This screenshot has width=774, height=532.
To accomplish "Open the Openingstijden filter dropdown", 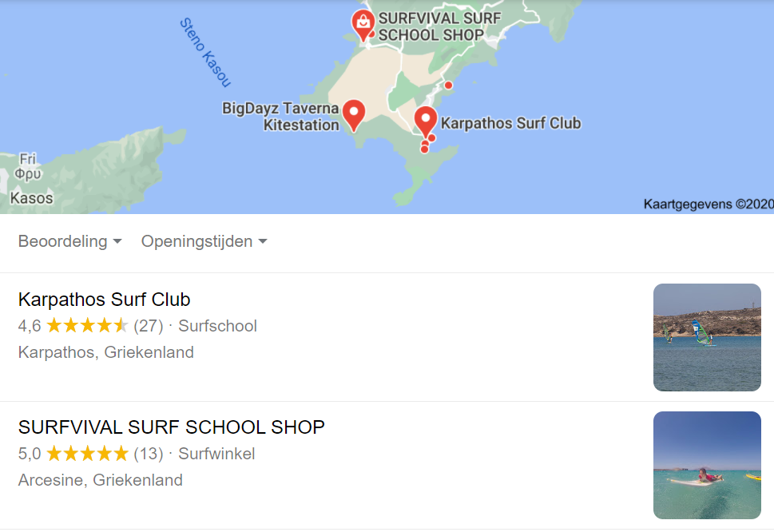I will click(204, 241).
